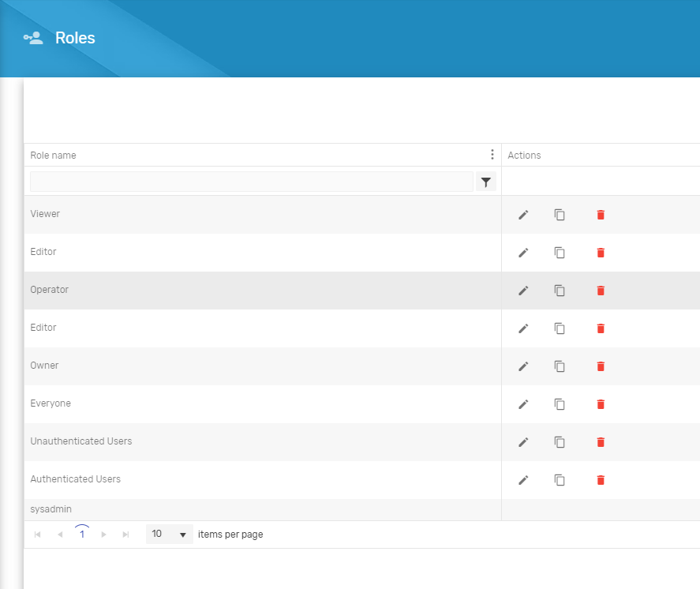Duplicate the Unauthenticated Users role
700x589 pixels.
point(560,442)
